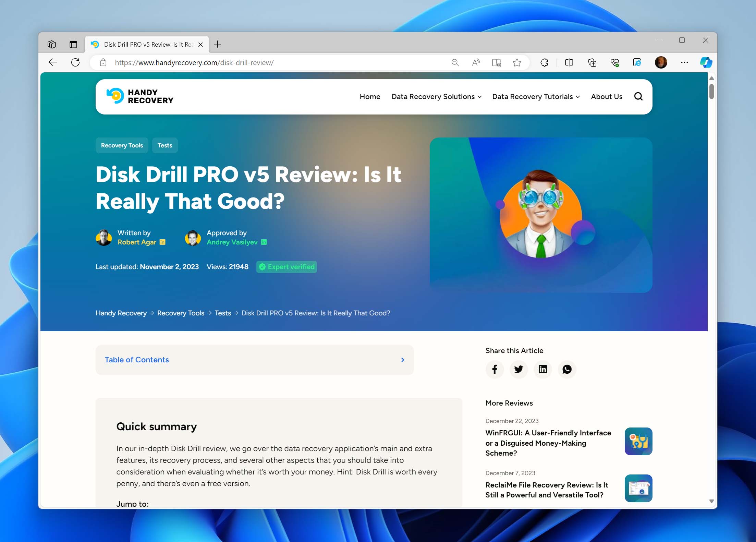Image resolution: width=756 pixels, height=542 pixels.
Task: Go to Handy Recovery breadcrumb link
Action: pos(121,313)
